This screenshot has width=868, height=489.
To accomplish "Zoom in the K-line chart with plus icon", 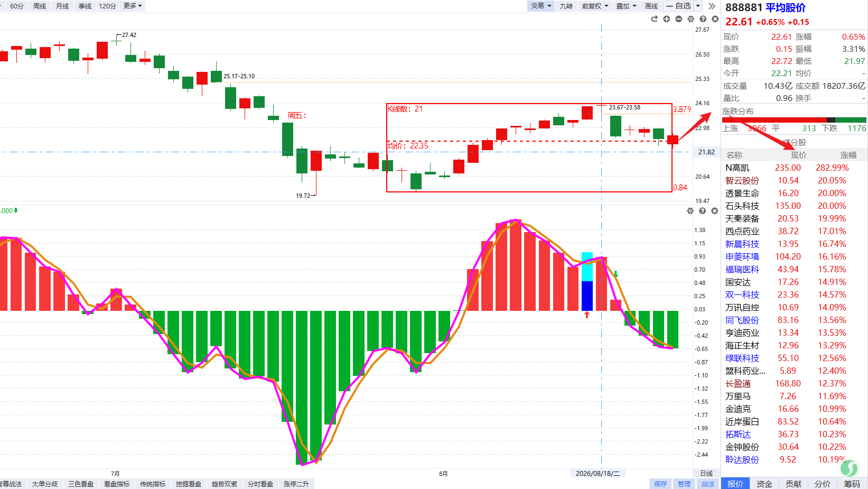I will [666, 19].
